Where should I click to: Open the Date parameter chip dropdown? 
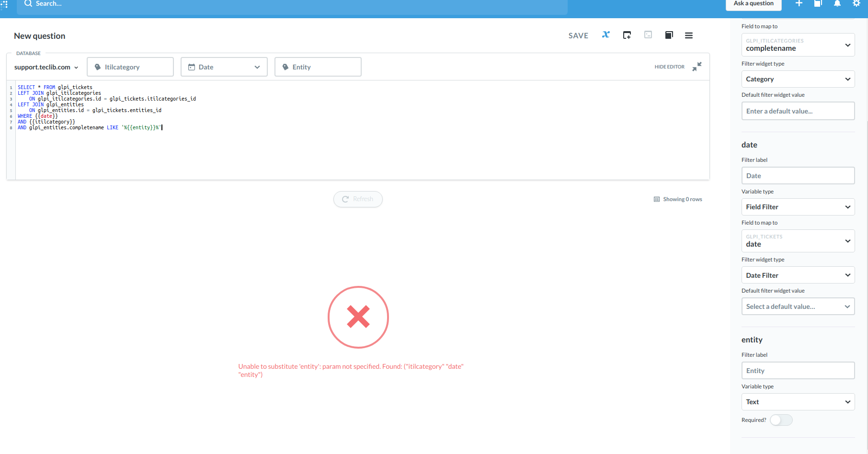tap(257, 67)
